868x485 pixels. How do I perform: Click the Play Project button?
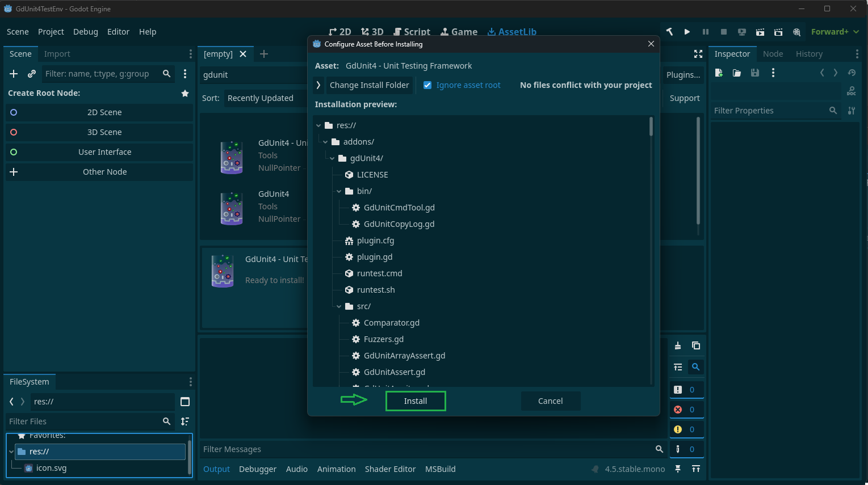click(687, 32)
